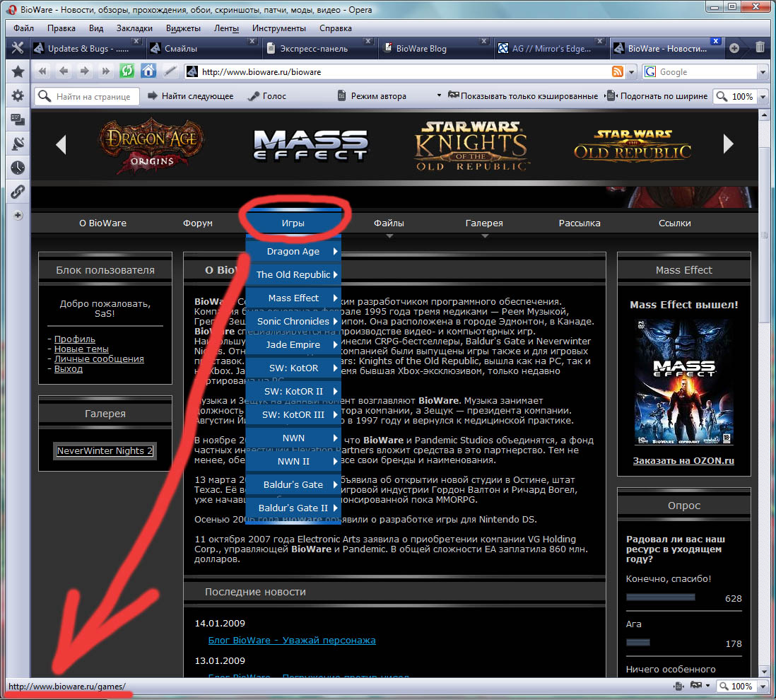Open the Файл menu
Viewport: 776px width, 700px height.
(23, 28)
